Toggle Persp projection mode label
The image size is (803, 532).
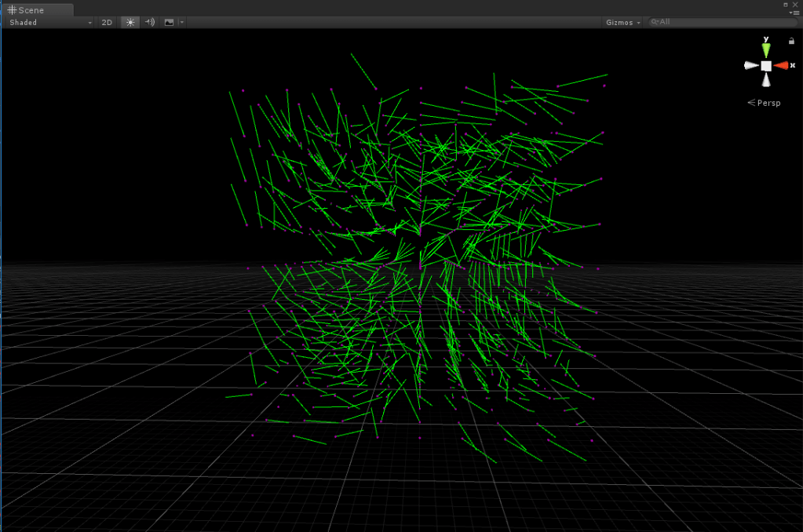click(x=764, y=103)
